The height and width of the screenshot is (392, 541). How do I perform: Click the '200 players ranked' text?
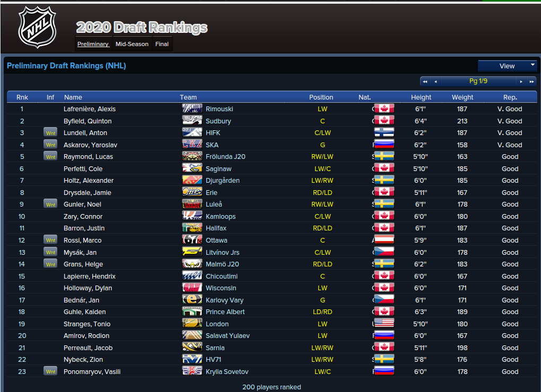(x=272, y=387)
